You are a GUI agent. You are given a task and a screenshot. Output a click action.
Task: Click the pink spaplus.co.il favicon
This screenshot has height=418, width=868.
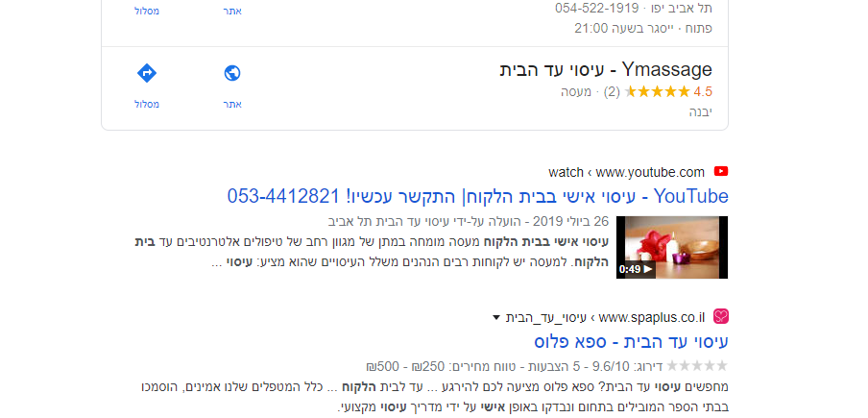coord(721,317)
